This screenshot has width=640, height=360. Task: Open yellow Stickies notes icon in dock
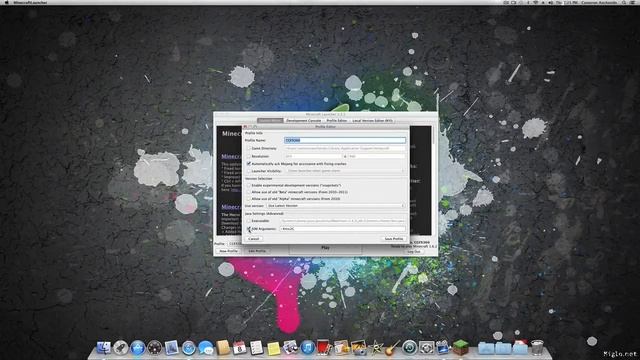point(273,348)
